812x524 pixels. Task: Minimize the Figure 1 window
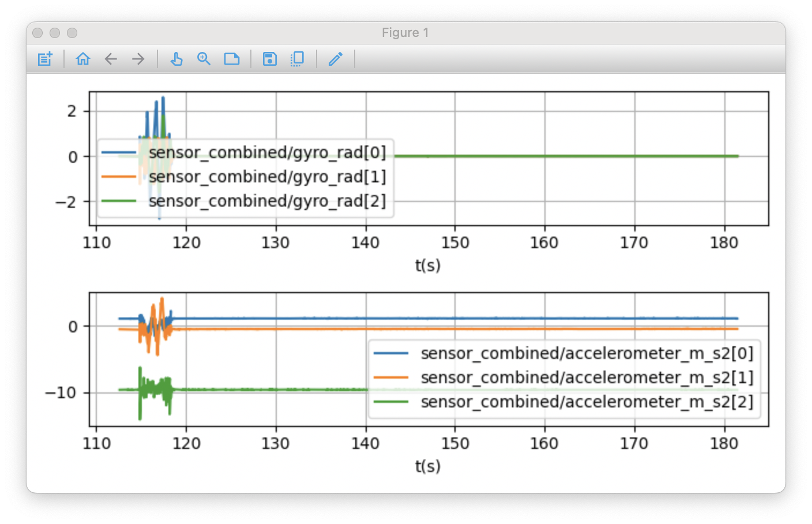[x=55, y=33]
